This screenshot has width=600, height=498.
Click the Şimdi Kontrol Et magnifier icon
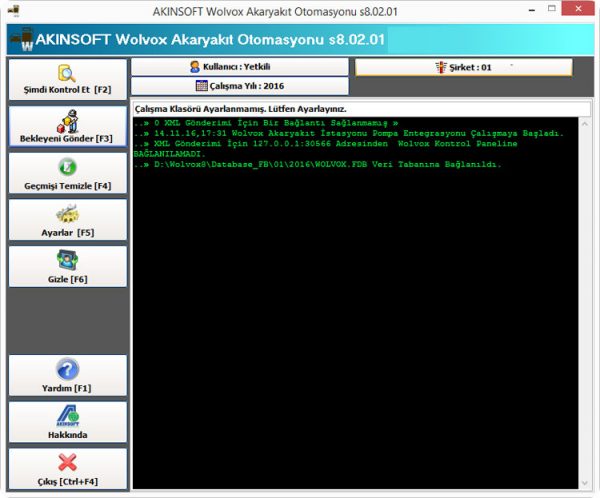click(67, 73)
